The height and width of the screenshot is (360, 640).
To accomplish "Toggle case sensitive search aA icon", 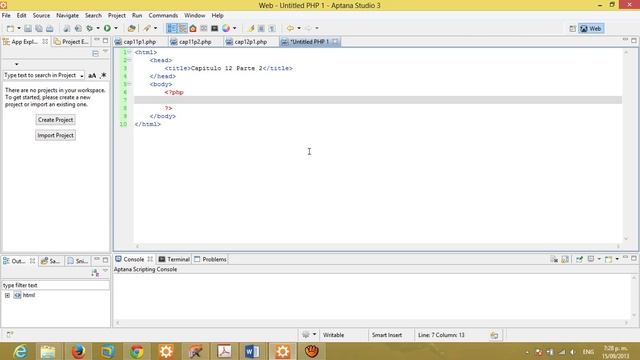I will click(x=92, y=76).
